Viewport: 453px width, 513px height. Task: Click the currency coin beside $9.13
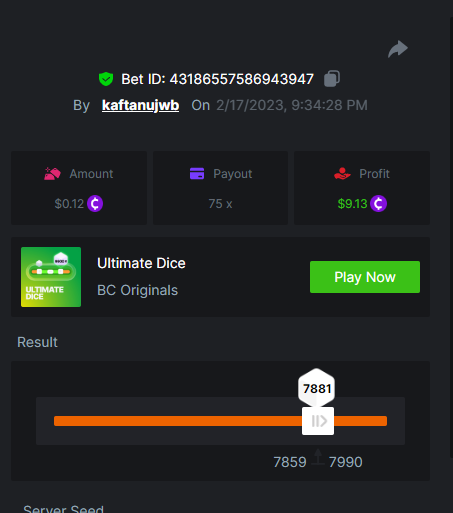[379, 204]
